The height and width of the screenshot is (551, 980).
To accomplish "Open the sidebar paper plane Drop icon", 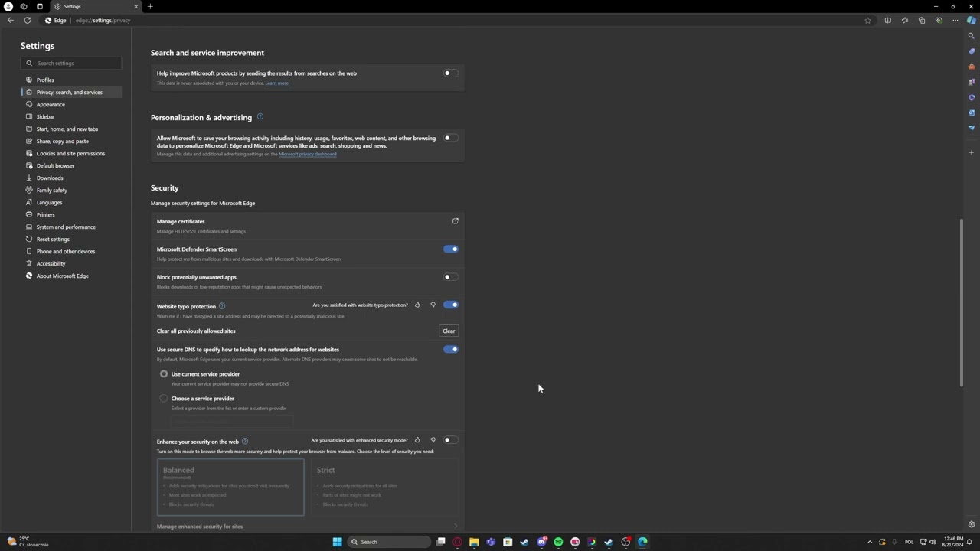I will pos(972,128).
